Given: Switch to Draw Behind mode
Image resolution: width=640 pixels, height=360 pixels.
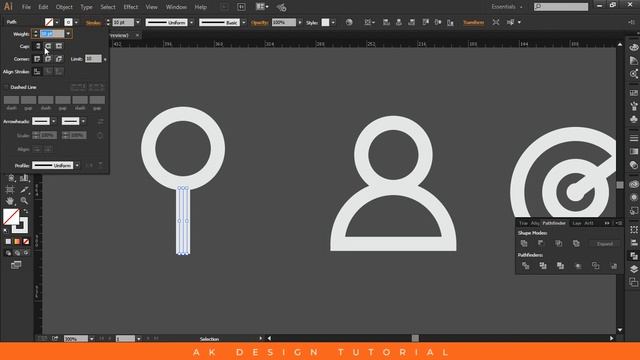Looking at the screenshot, I should [x=17, y=253].
